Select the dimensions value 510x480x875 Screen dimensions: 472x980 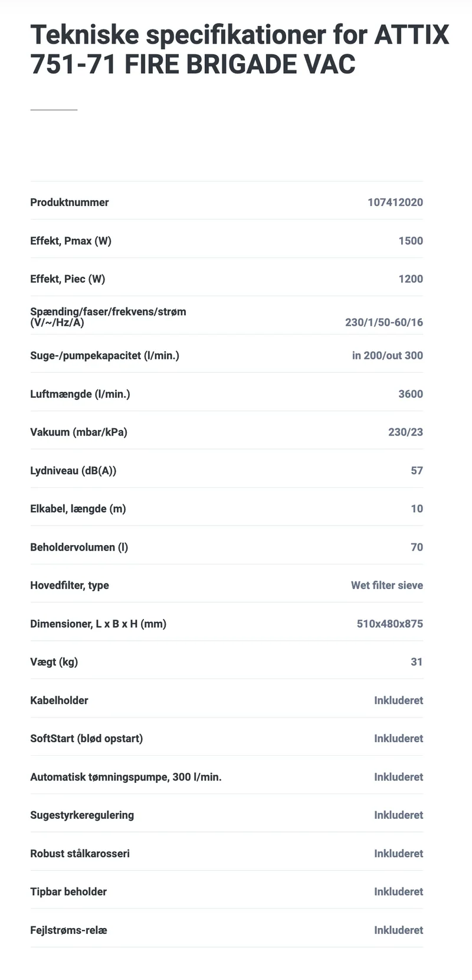(x=390, y=624)
